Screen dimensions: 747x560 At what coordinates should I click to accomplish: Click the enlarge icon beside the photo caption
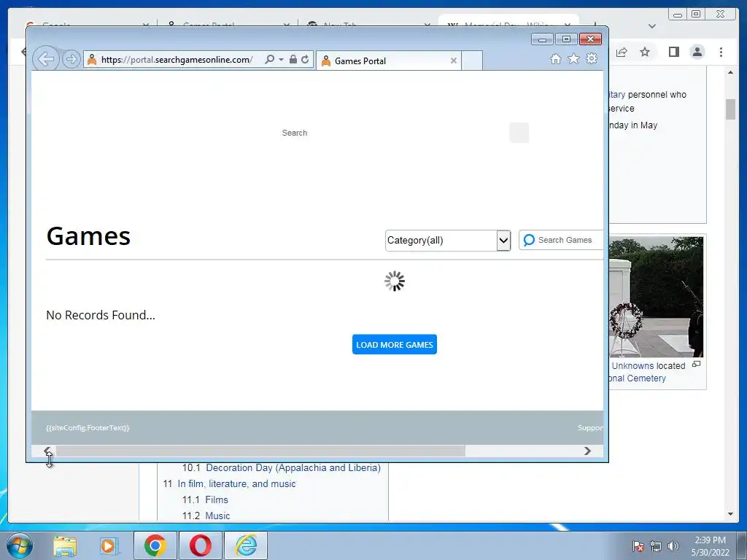point(696,365)
